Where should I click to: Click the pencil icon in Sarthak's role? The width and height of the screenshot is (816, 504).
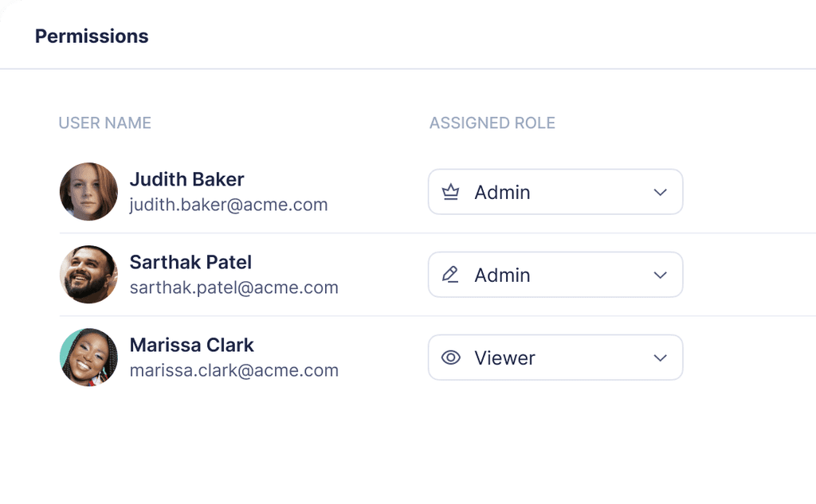coord(451,275)
